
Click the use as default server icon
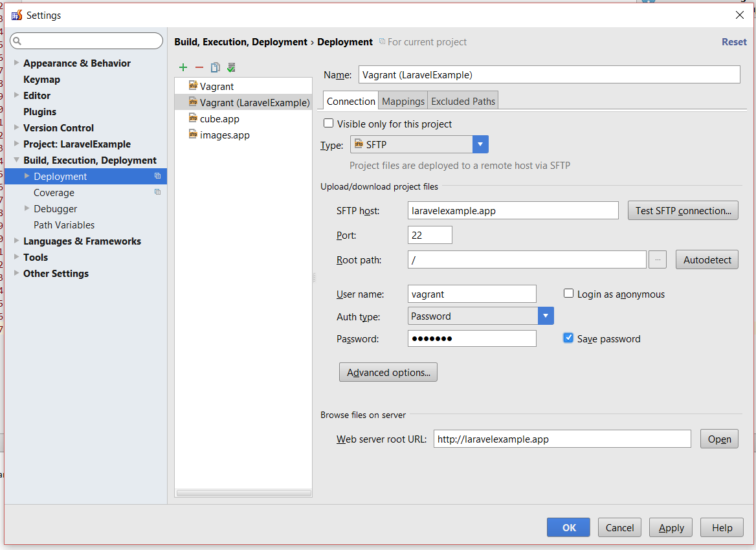click(232, 67)
